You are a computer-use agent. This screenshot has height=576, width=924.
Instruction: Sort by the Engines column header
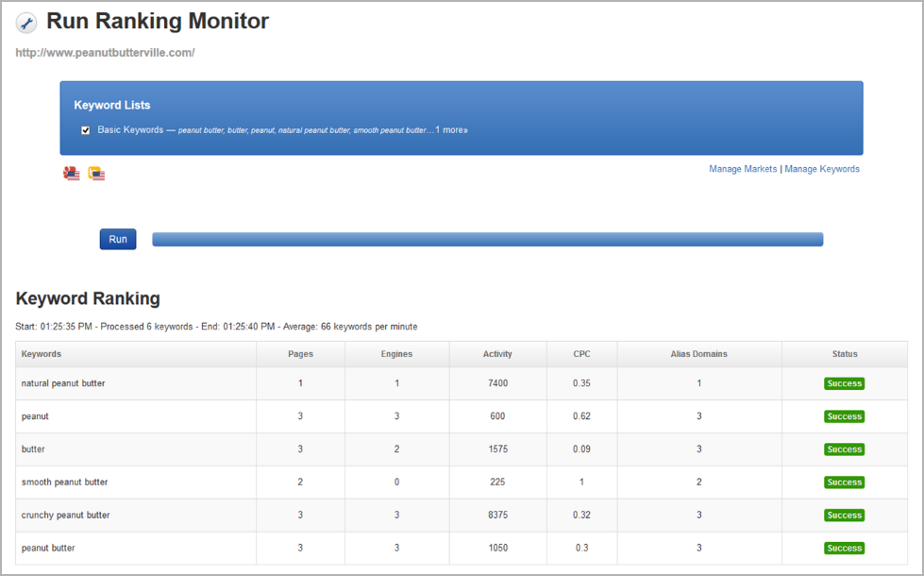(x=396, y=354)
